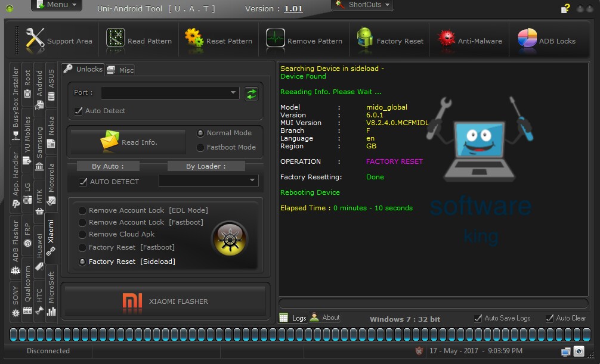This screenshot has height=364, width=600.
Task: Open the MTK side tab
Action: pyautogui.click(x=39, y=201)
